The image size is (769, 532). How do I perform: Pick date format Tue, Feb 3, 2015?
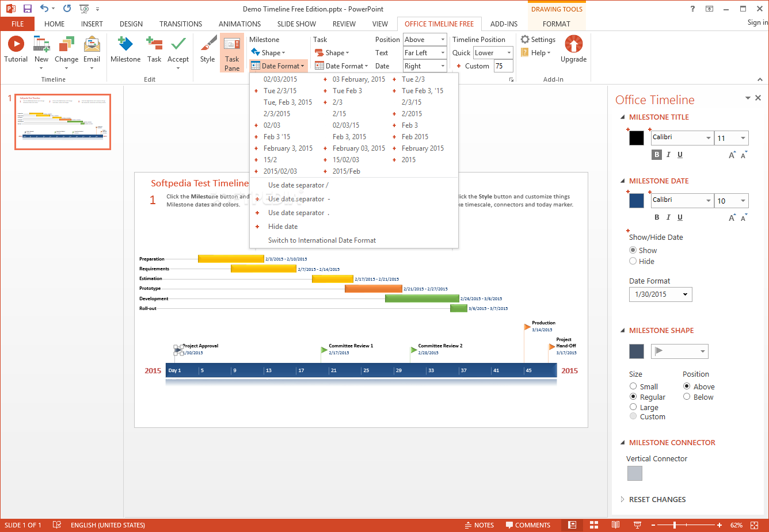point(288,102)
